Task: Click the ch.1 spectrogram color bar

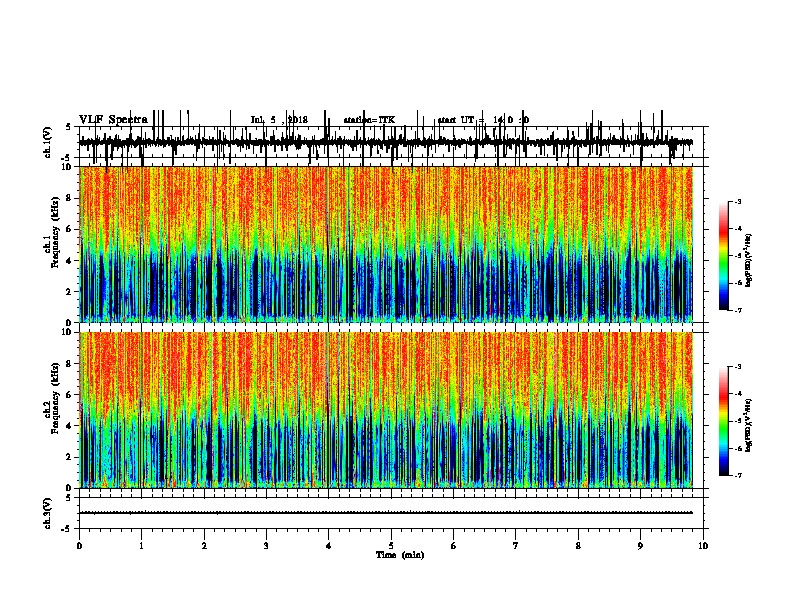Action: pos(724,256)
